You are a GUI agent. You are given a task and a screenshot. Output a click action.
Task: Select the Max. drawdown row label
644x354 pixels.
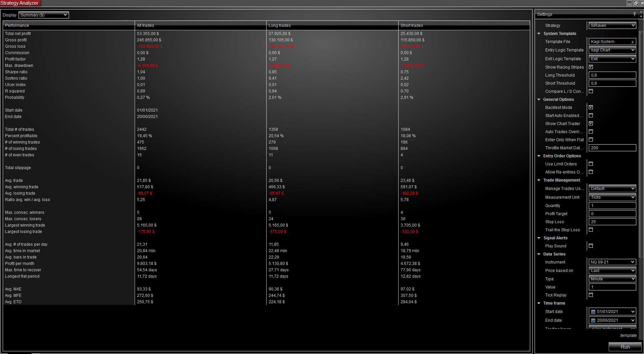[19, 66]
